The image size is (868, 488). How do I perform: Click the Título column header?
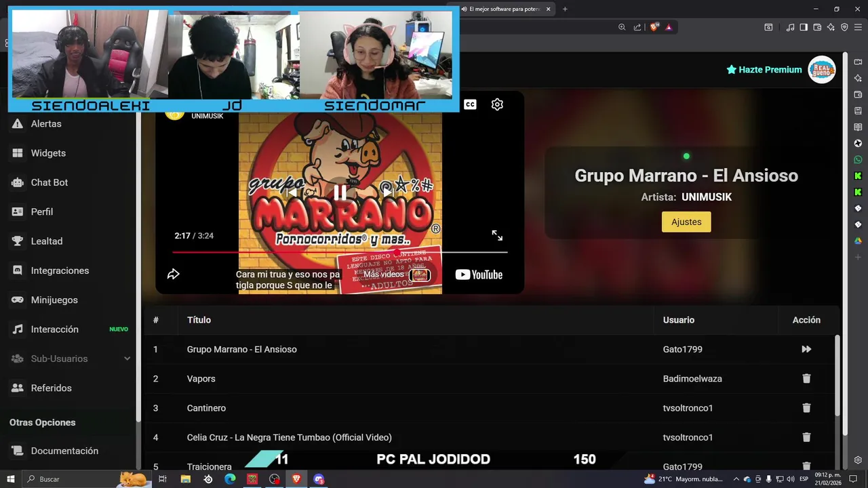199,320
